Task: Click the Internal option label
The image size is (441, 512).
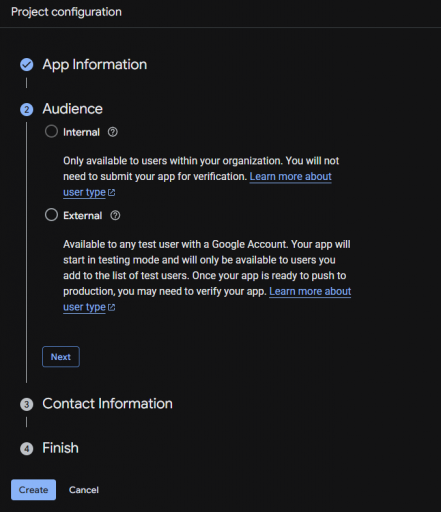Action: point(81,132)
